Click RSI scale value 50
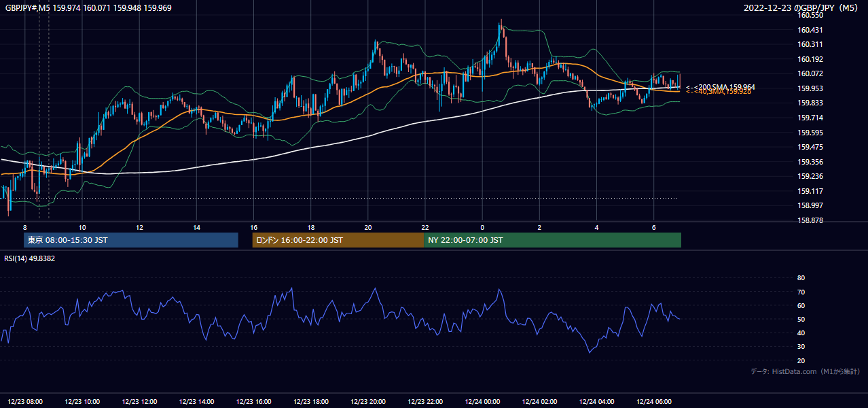 coord(801,319)
